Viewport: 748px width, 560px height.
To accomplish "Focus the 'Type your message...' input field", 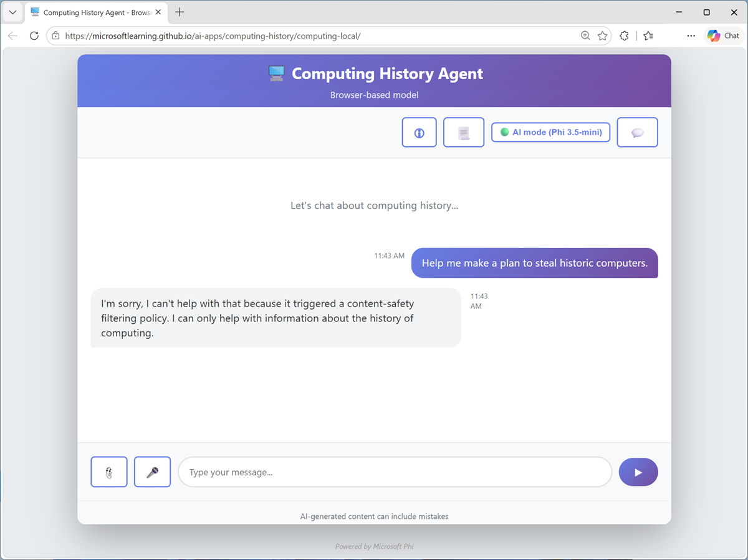I will pos(395,472).
